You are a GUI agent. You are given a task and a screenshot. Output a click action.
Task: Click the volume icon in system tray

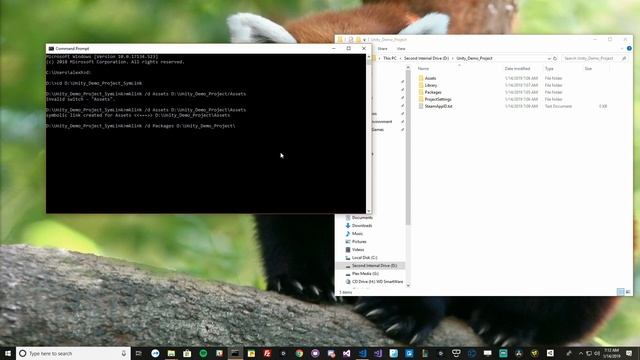click(597, 353)
